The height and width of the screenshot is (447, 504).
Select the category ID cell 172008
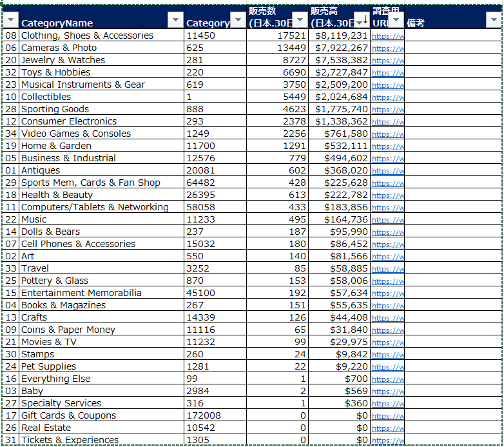point(215,415)
